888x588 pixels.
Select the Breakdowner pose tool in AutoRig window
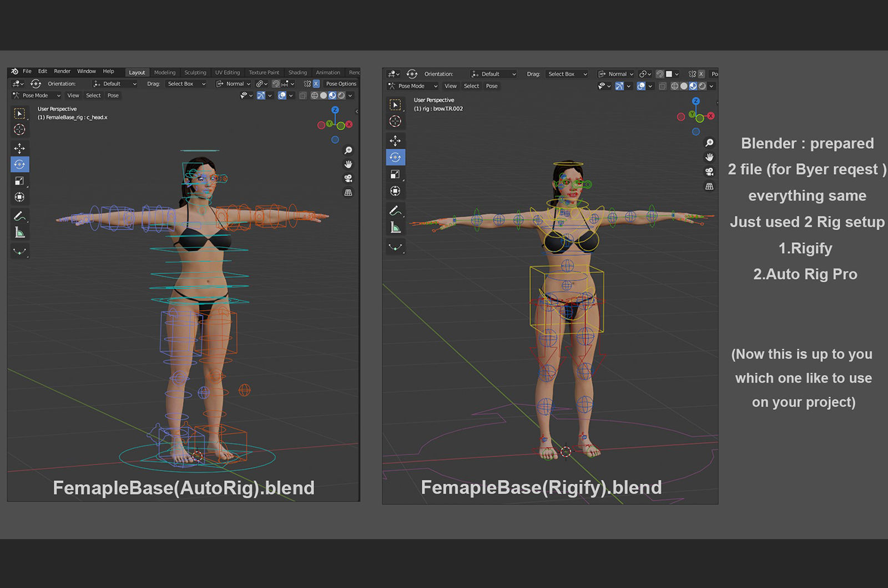click(x=19, y=251)
